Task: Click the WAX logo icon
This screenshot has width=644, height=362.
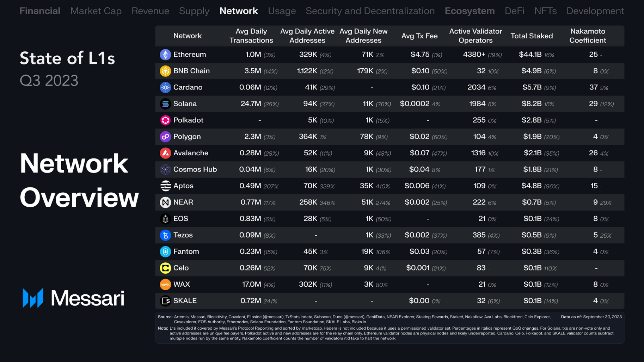Action: click(x=165, y=284)
